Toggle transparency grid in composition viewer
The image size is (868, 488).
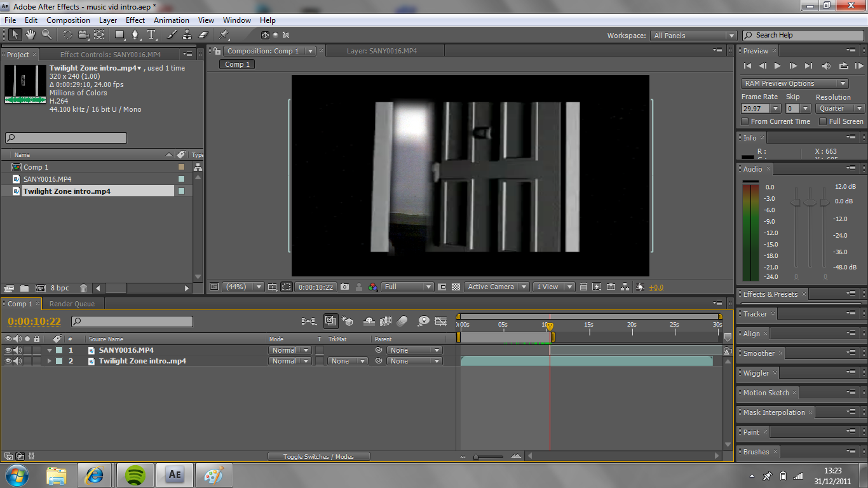pyautogui.click(x=456, y=287)
